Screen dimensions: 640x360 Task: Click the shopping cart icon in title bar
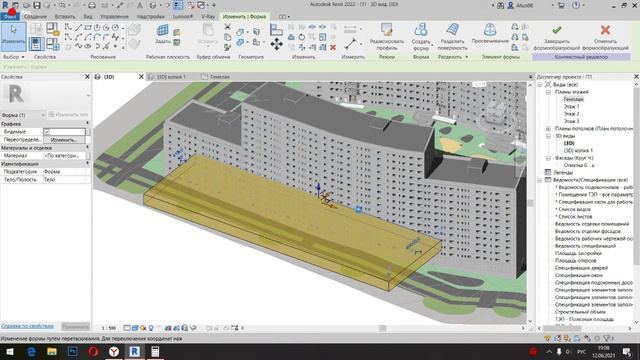(x=561, y=5)
